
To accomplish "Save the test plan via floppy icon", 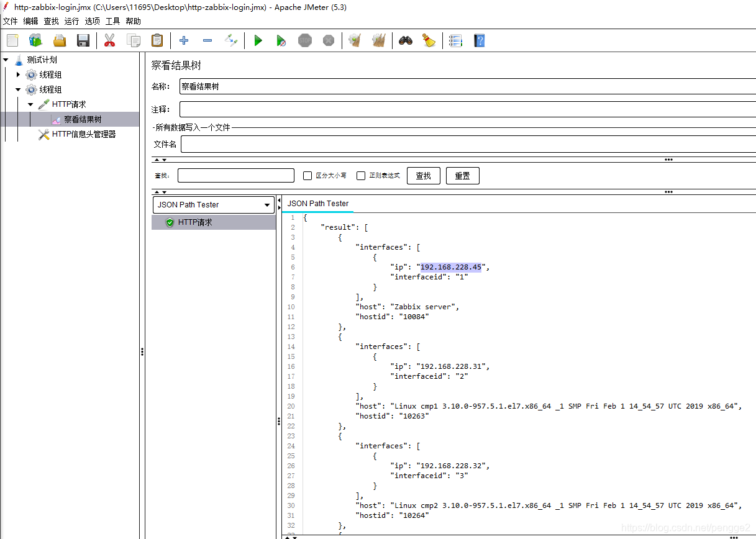I will [x=83, y=40].
